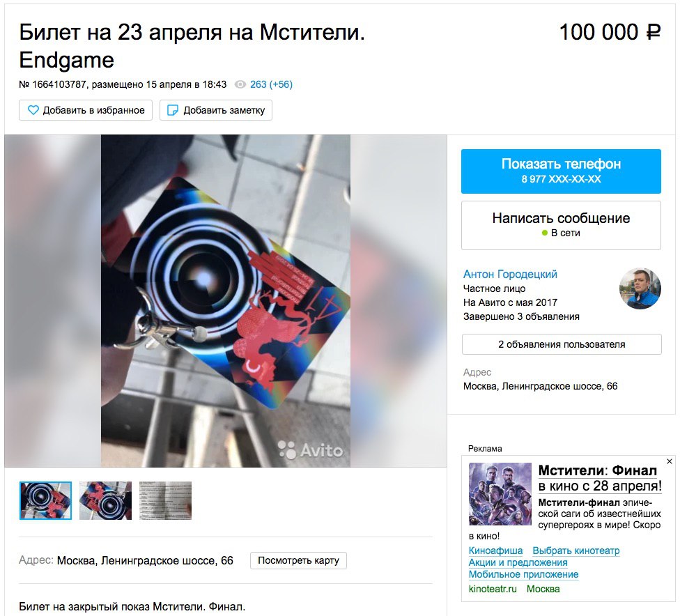Select the third document photo thumbnail
Screen dimensions: 680x616
point(165,500)
